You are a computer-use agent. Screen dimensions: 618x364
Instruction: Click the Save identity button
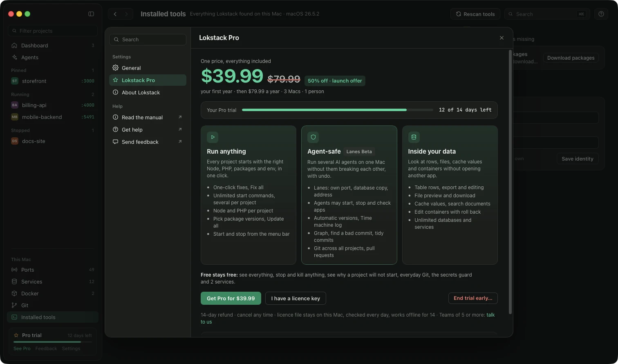pyautogui.click(x=577, y=159)
